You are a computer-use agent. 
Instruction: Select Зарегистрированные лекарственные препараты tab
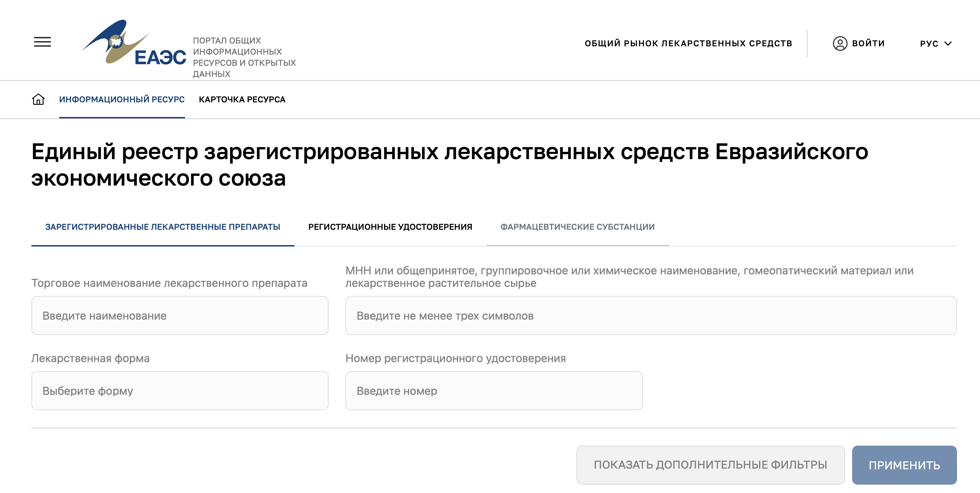pyautogui.click(x=162, y=227)
